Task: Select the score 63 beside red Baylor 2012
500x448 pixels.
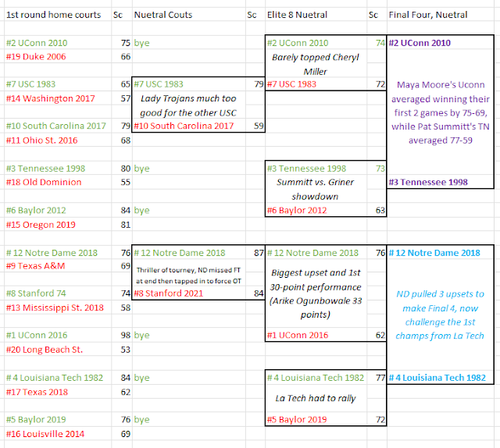Action: pos(377,210)
